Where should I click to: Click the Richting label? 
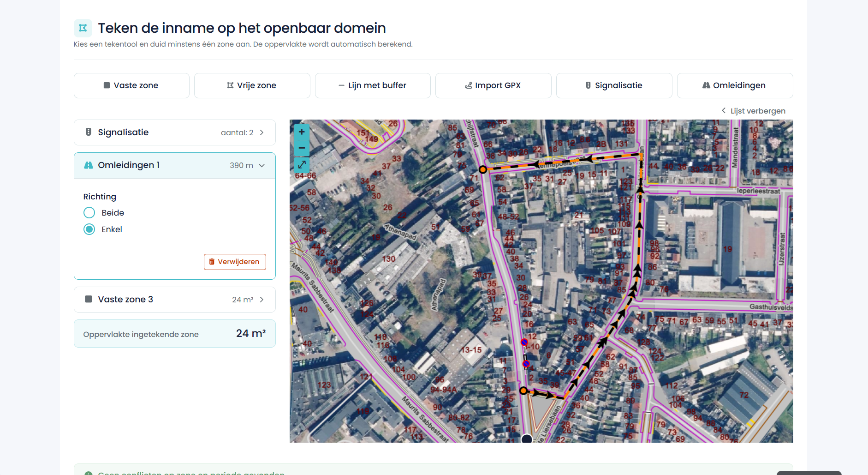tap(100, 197)
